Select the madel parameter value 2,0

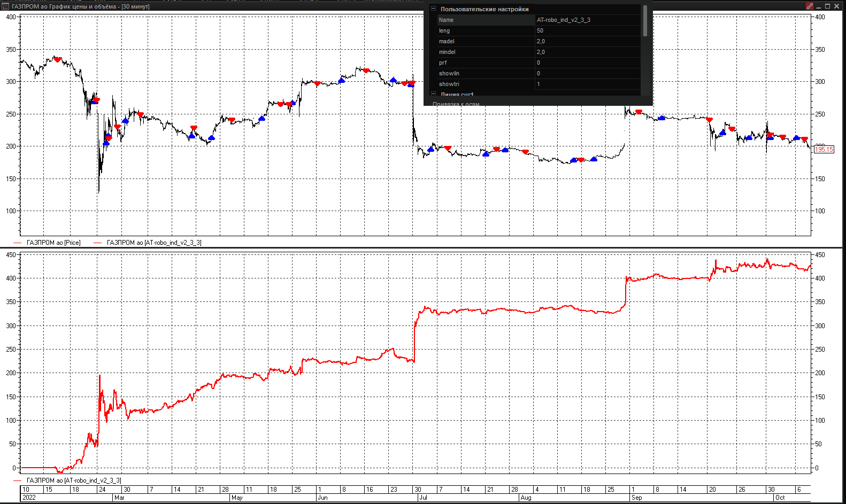(587, 41)
